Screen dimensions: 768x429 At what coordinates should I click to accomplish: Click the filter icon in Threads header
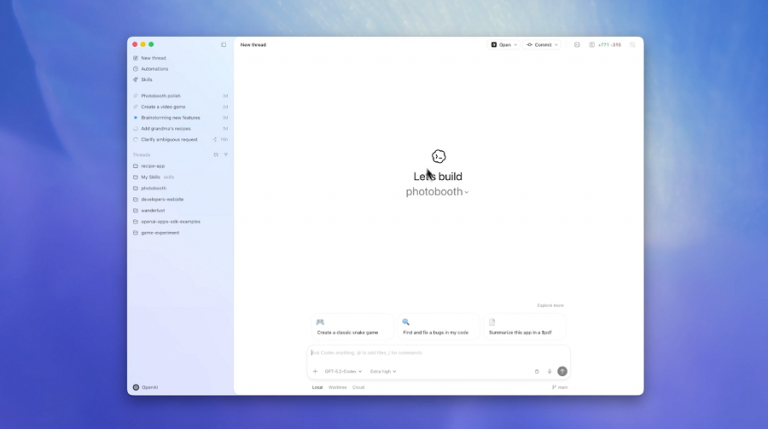pos(226,155)
